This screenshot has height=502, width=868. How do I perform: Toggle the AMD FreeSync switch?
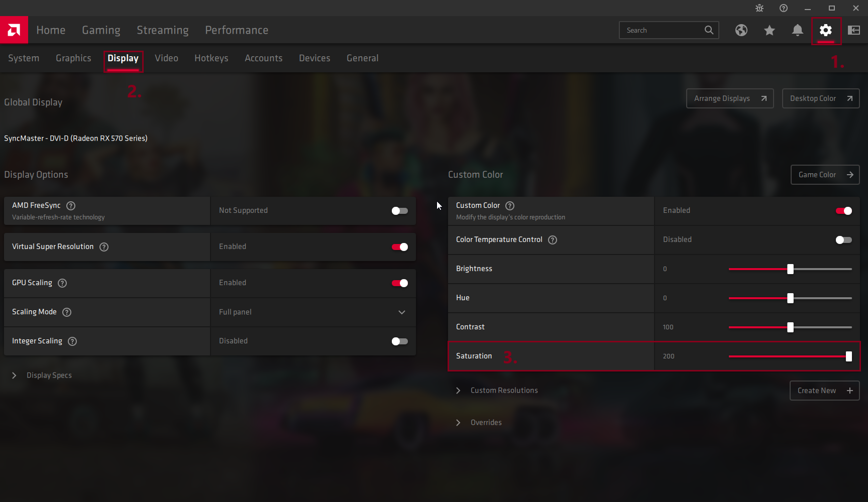[x=400, y=211]
